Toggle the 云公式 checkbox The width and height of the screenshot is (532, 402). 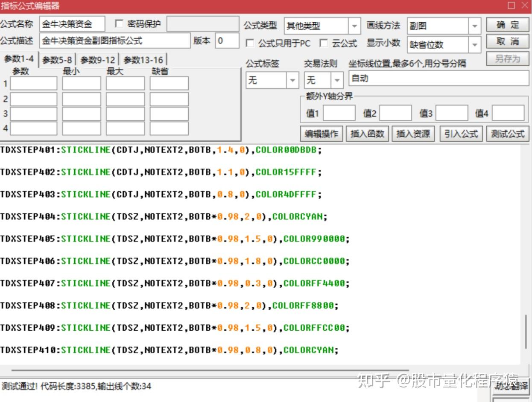[x=324, y=43]
